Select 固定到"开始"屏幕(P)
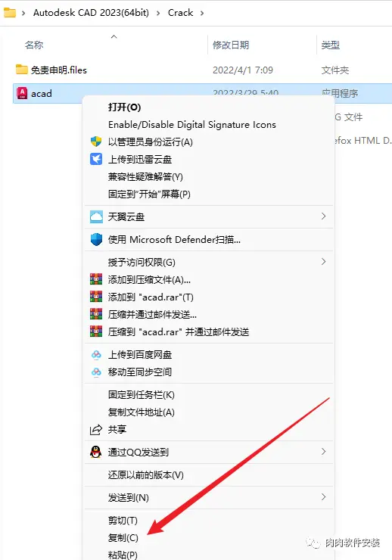392x560 pixels. 149,194
